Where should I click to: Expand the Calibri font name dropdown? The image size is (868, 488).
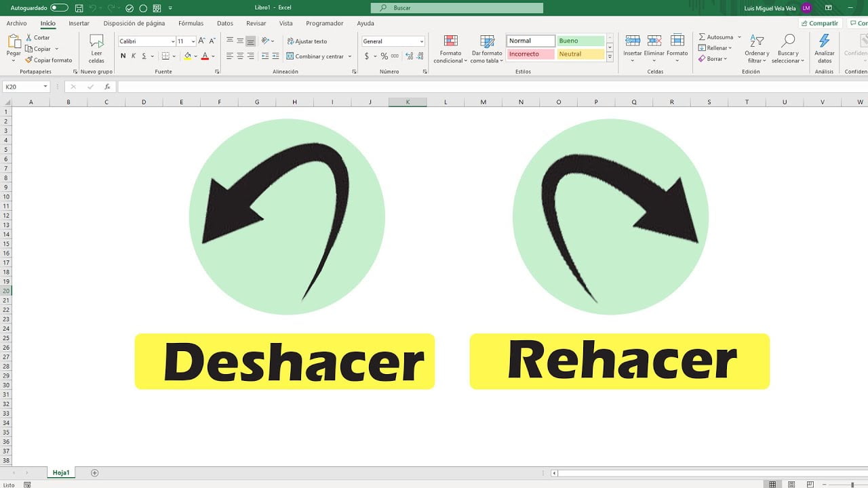172,41
